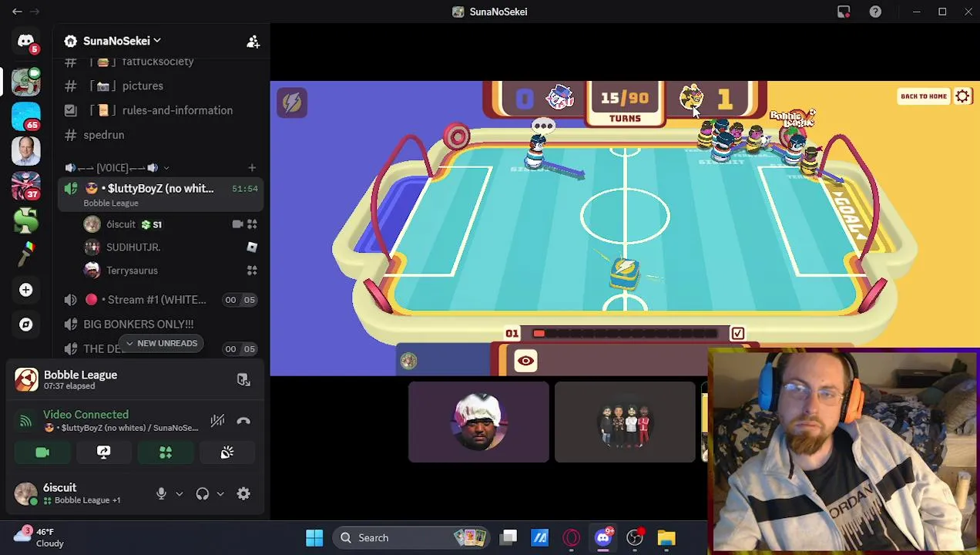Open the soundboard button
This screenshot has height=555, width=980.
pyautogui.click(x=227, y=452)
